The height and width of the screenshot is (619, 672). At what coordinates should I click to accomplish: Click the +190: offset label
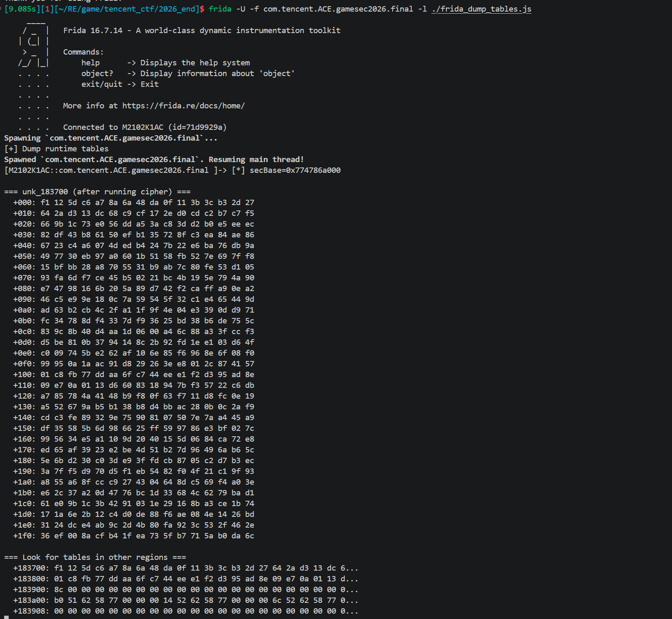click(24, 471)
